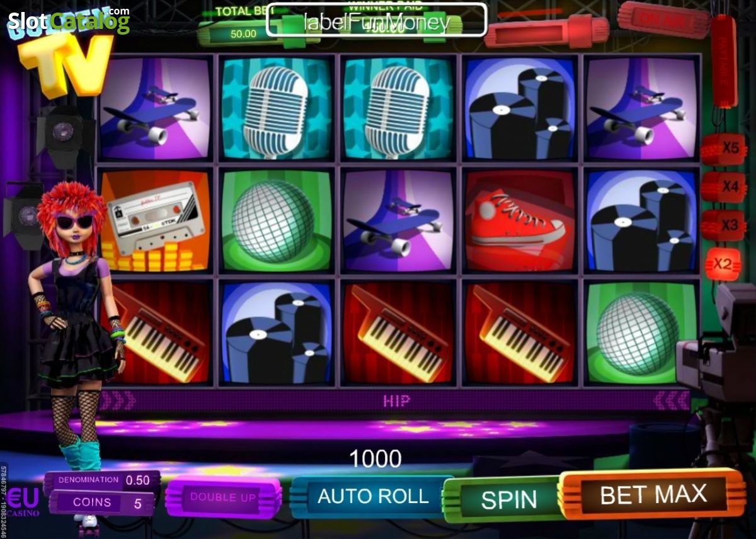Click the cassette tape symbol
Viewport: 756px width, 539px height.
coord(154,221)
